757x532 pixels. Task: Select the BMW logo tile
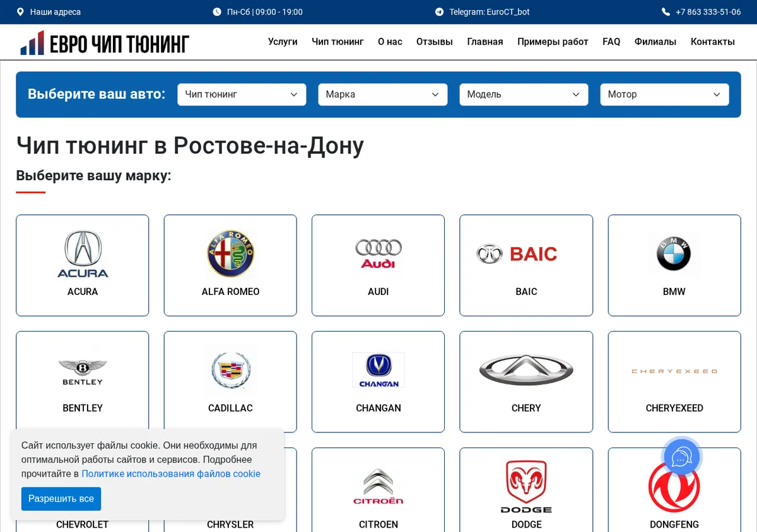click(674, 253)
